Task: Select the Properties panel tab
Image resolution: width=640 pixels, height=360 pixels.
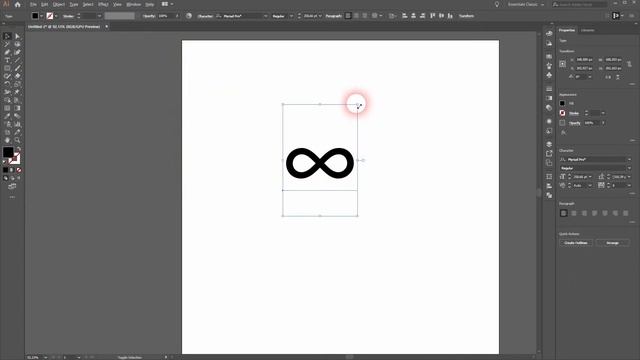Action: click(567, 30)
